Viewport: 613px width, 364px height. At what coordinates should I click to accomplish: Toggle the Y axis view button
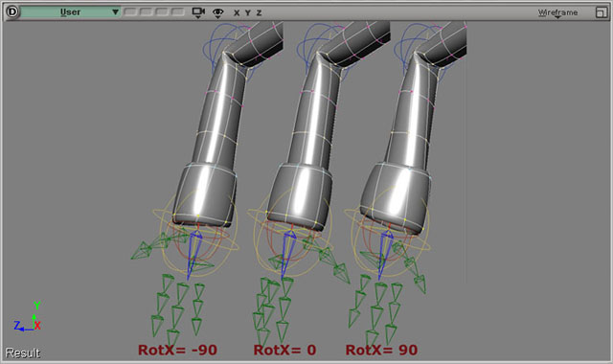point(247,12)
